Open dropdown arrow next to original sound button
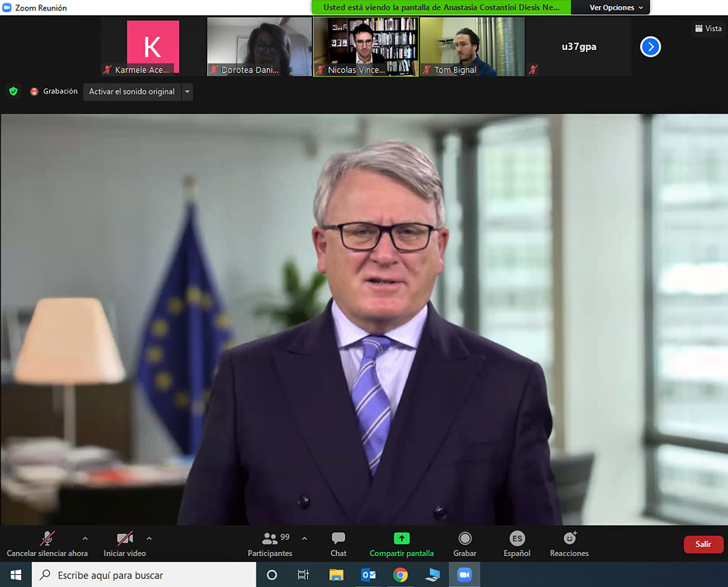This screenshot has width=728, height=587. pyautogui.click(x=187, y=92)
